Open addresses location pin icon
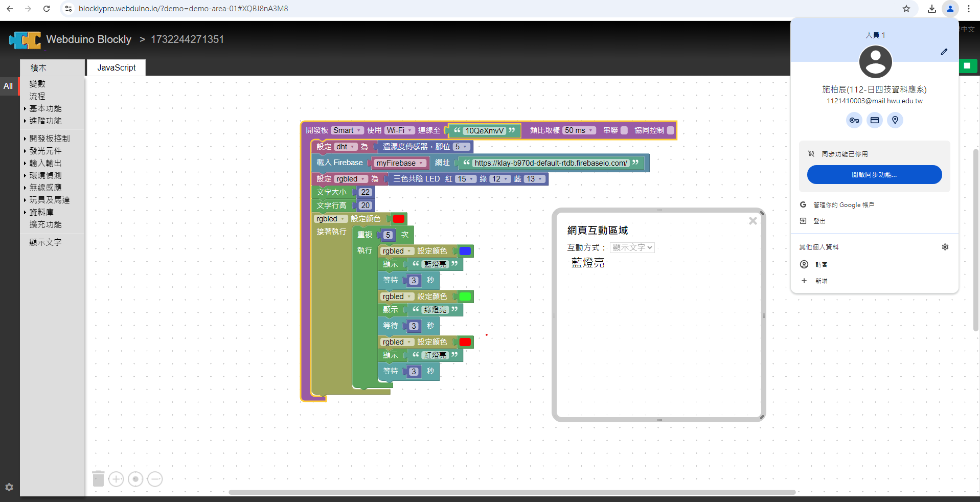Image resolution: width=980 pixels, height=502 pixels. click(x=895, y=120)
